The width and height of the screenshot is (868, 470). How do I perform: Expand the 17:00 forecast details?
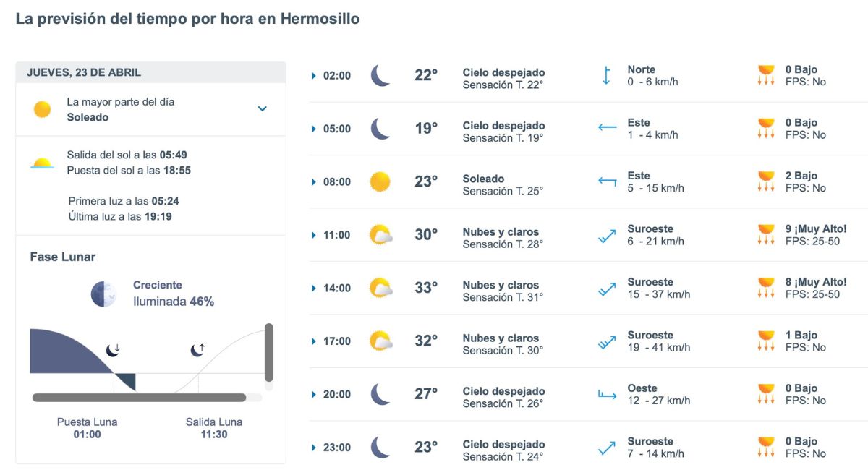[313, 341]
